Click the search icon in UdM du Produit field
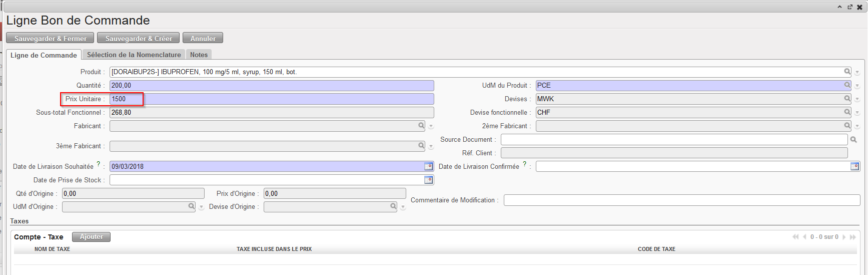 [x=847, y=85]
